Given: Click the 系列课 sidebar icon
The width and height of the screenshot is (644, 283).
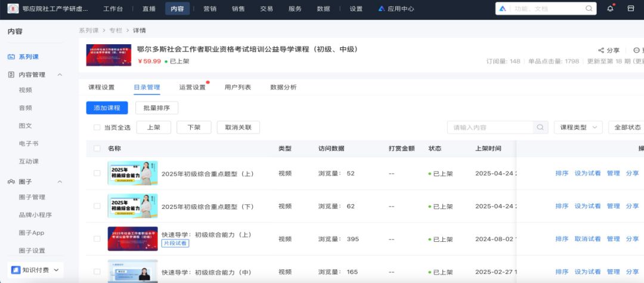Looking at the screenshot, I should (11, 57).
